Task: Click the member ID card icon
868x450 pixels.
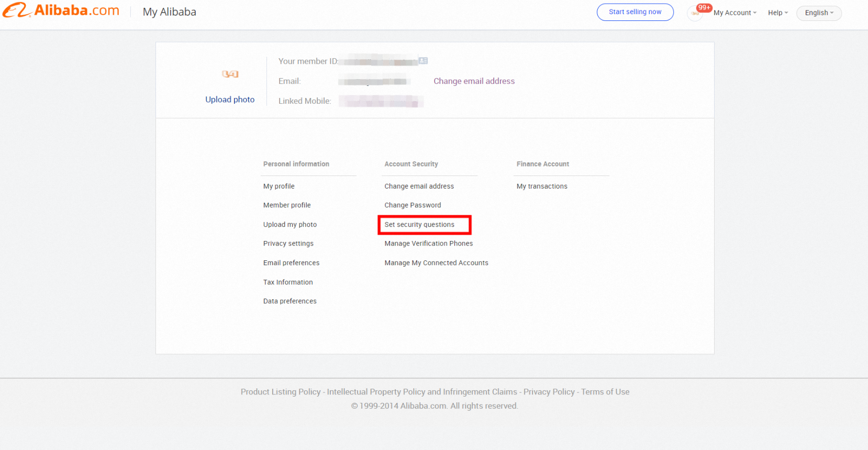Action: coord(423,61)
